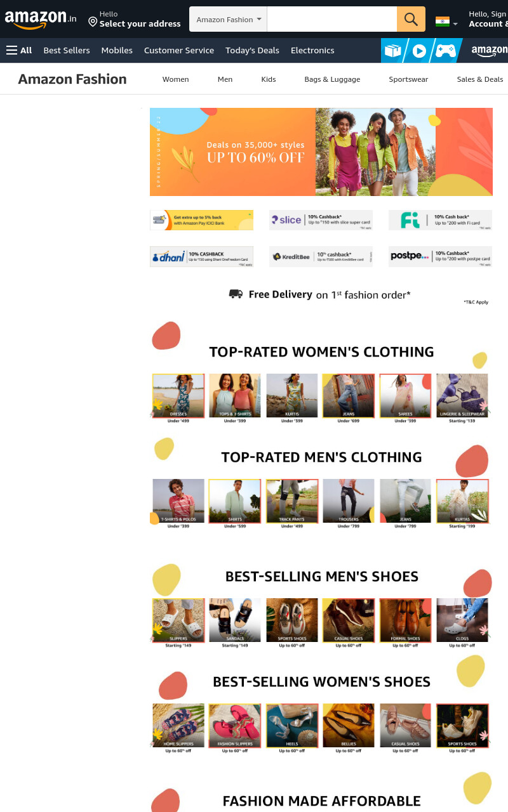
Task: Click the orange search magnifier button
Action: 411,19
